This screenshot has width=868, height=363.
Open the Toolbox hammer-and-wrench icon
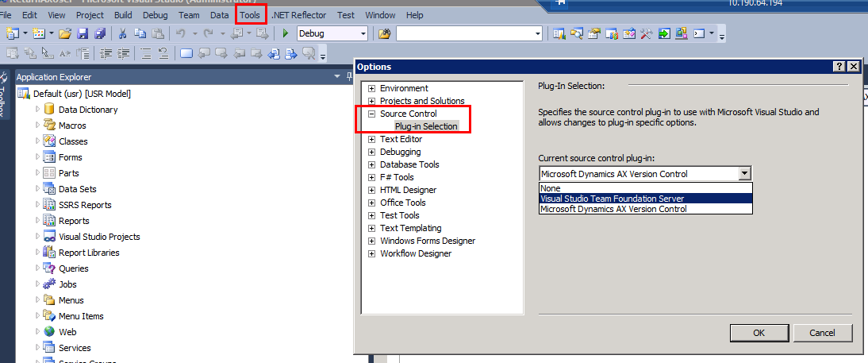tap(646, 33)
